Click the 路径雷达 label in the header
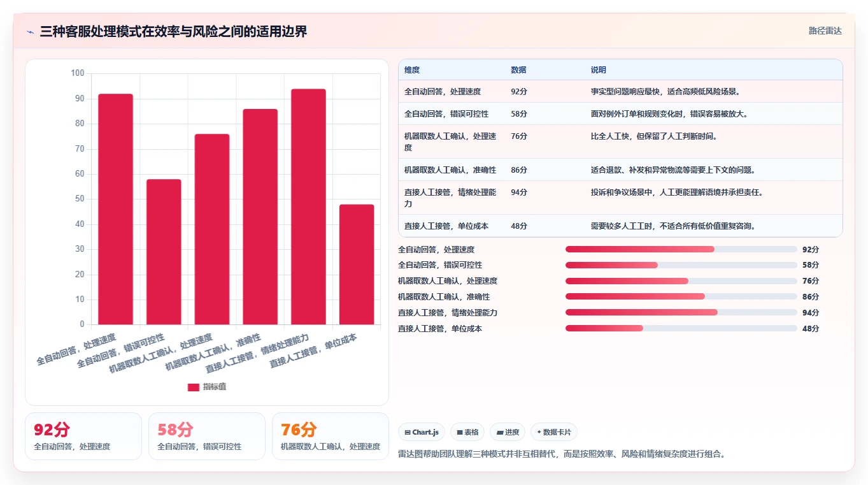Image resolution: width=868 pixels, height=485 pixels. (x=825, y=31)
